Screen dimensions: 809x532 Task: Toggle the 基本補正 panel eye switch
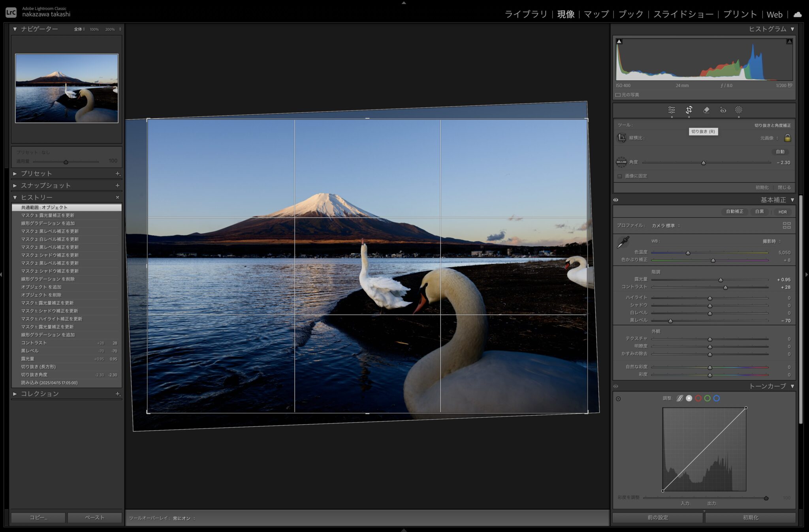point(616,200)
